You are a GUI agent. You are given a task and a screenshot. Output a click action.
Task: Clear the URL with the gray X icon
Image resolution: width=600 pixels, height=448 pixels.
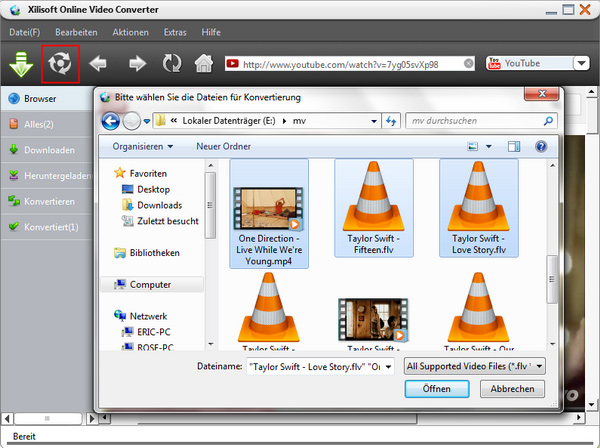click(x=468, y=64)
